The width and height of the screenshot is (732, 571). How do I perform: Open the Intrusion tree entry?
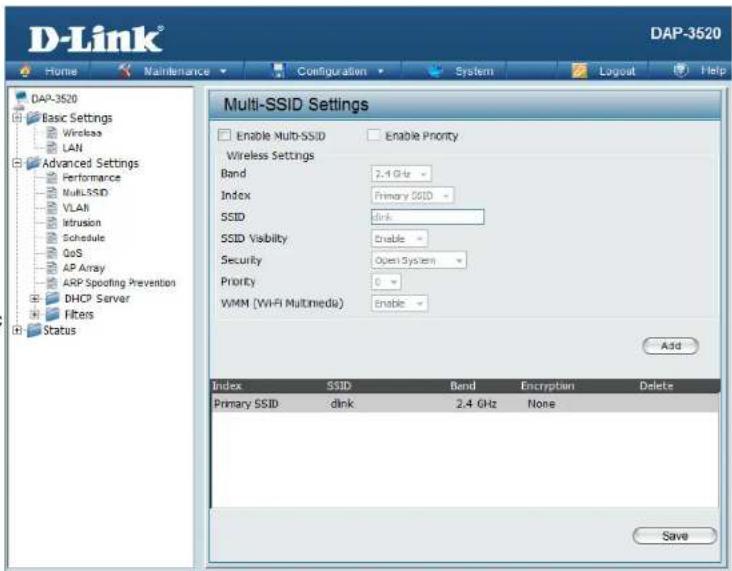pos(82,223)
